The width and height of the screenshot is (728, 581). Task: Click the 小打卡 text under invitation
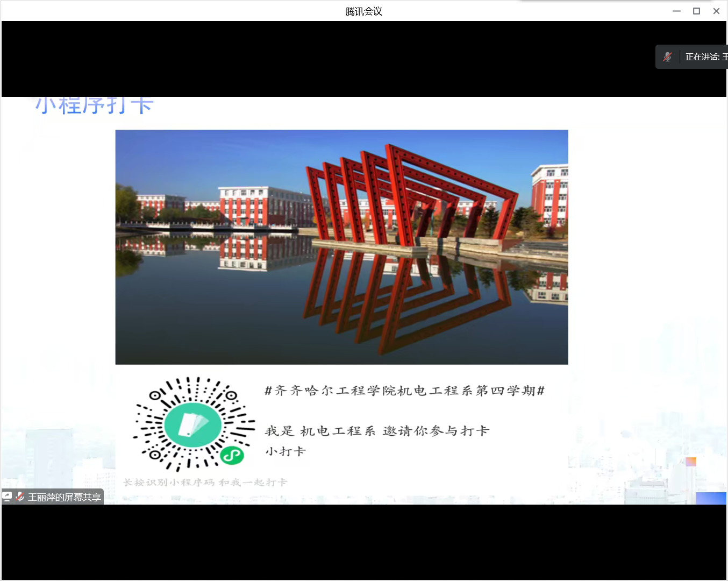(x=285, y=451)
